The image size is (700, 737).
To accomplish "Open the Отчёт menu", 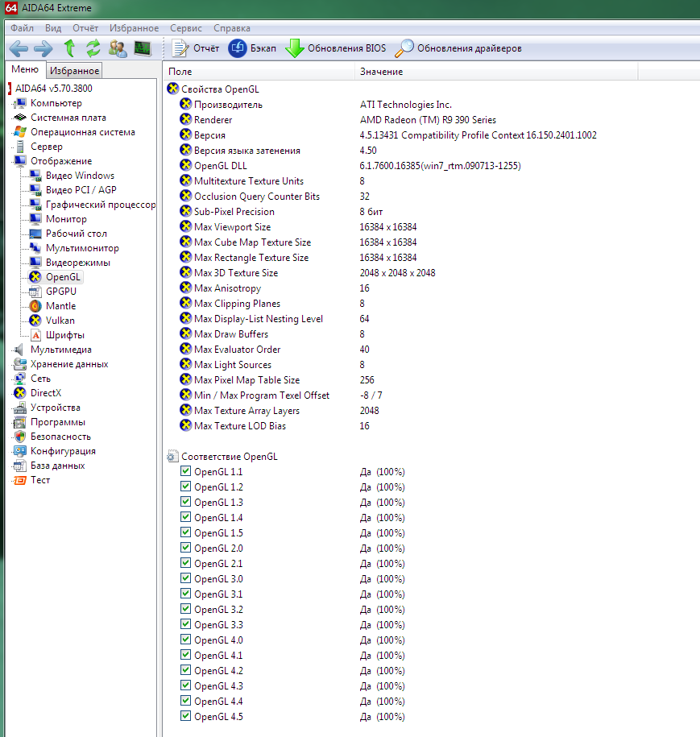I will click(85, 28).
